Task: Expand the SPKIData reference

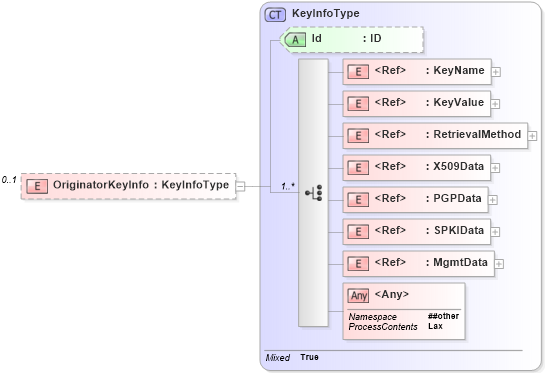Action: pos(495,232)
